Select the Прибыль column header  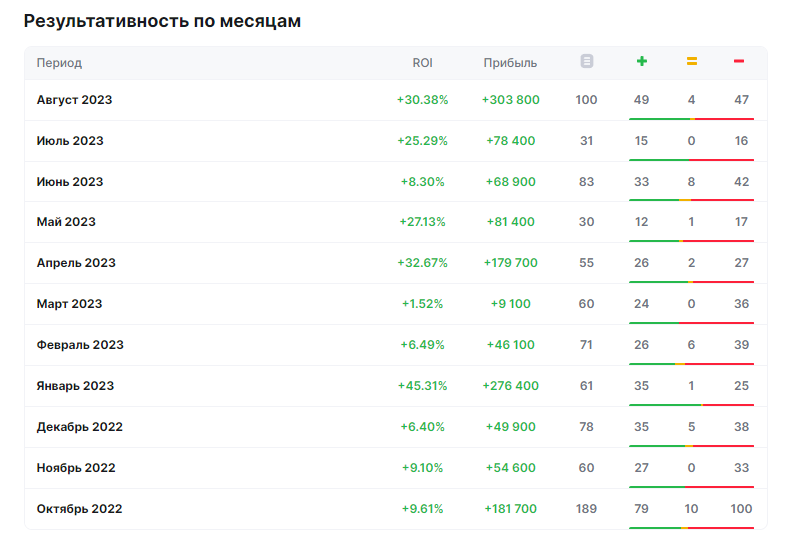point(510,63)
